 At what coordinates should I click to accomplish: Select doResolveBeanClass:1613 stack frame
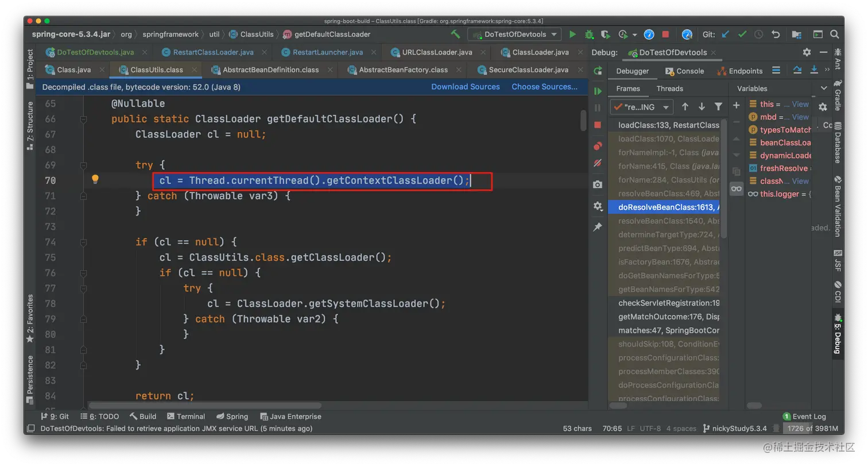[x=664, y=207]
